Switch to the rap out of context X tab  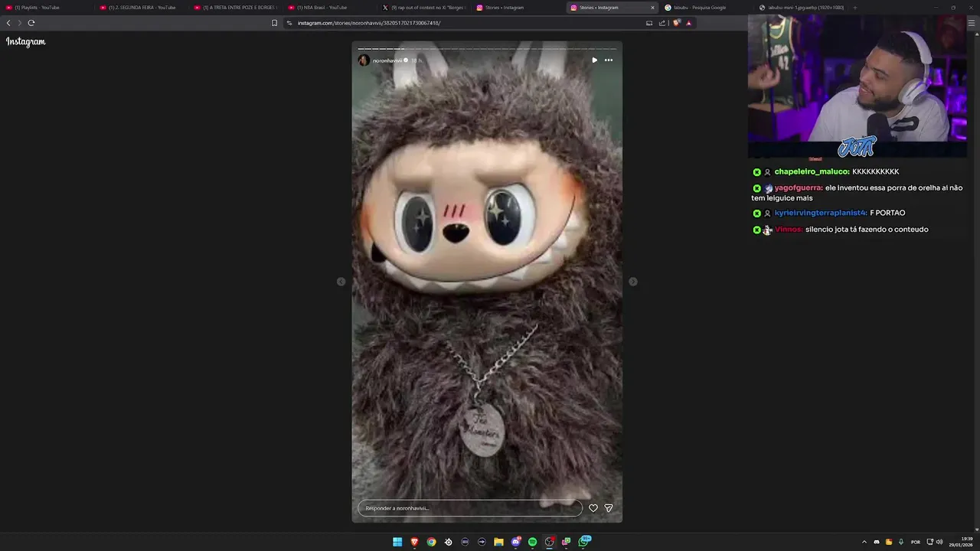[424, 8]
